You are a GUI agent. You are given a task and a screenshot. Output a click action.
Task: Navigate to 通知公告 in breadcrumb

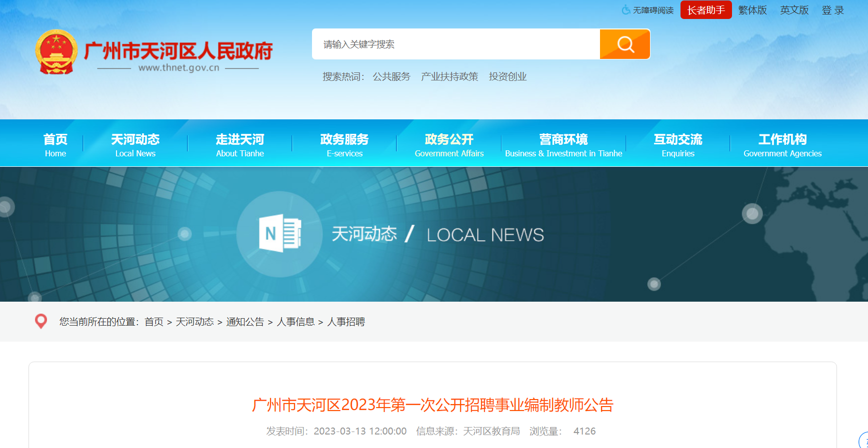click(x=245, y=322)
